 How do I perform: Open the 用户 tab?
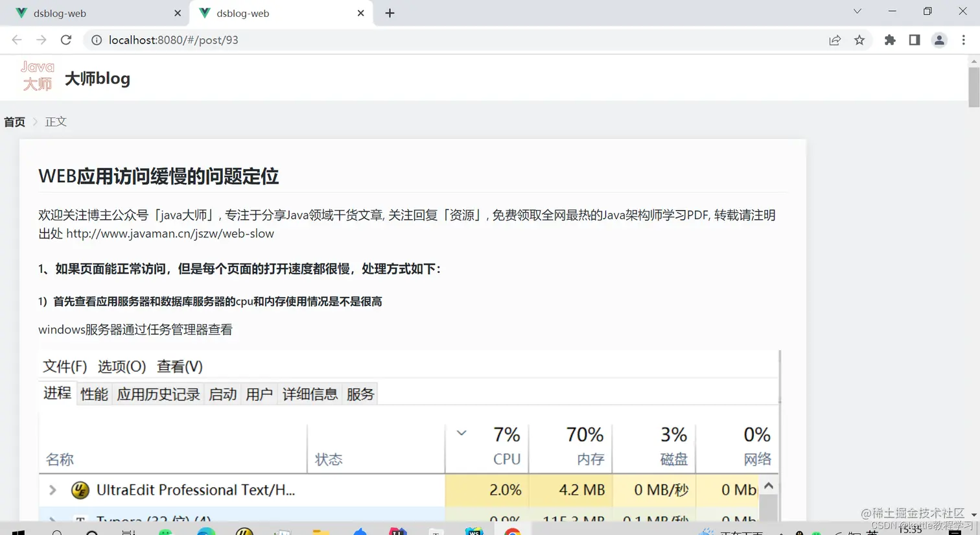pos(259,394)
